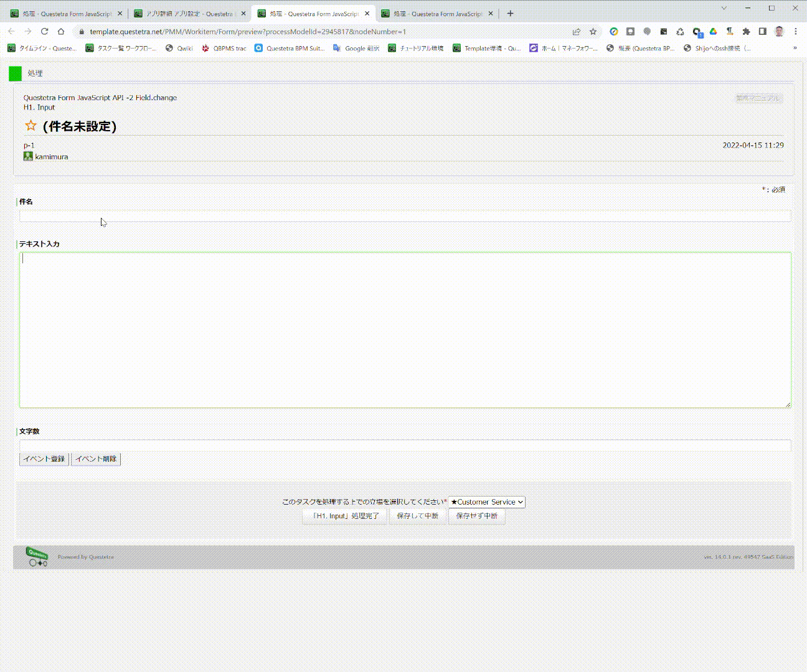
Task: Open the ★Customer Service role dropdown
Action: coord(486,502)
